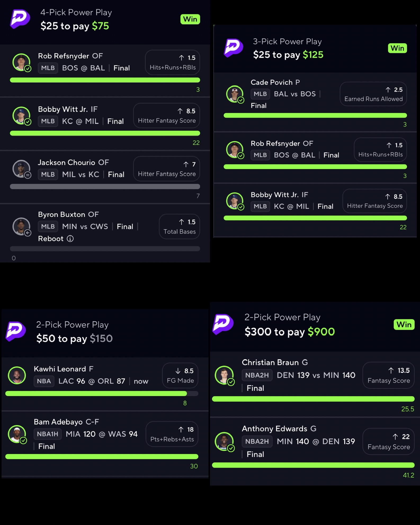Screen dimensions: 420x525
Task: Tap Jackson Chourio's player avatar
Action: click(x=21, y=168)
